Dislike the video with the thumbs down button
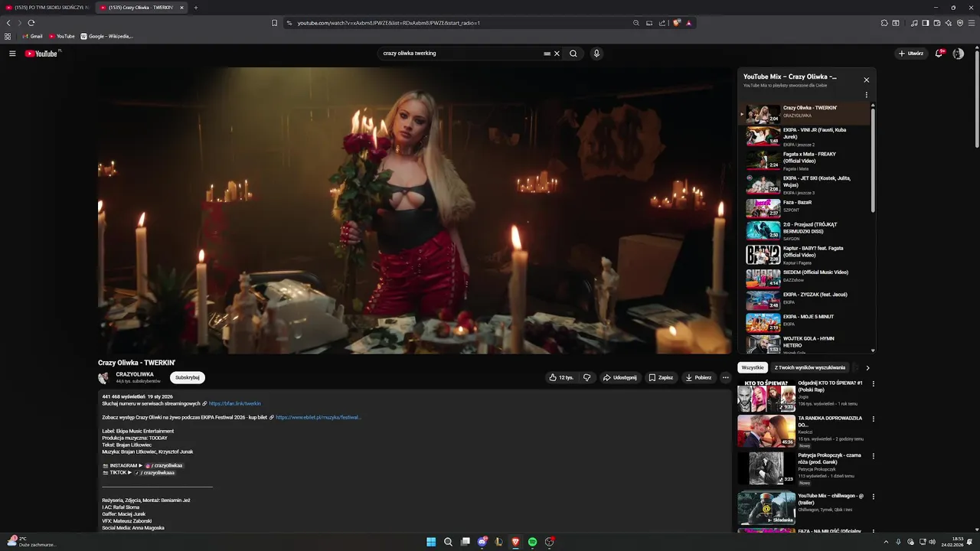The image size is (980, 551). [587, 377]
